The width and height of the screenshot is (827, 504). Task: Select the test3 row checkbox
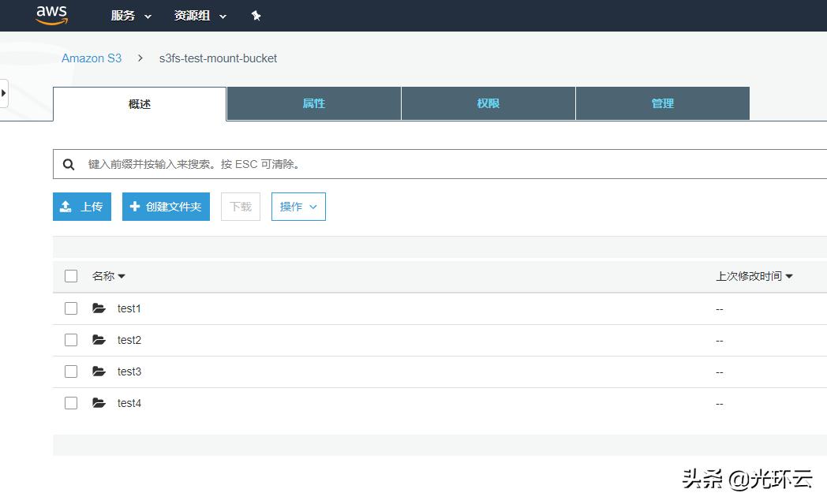pyautogui.click(x=71, y=371)
